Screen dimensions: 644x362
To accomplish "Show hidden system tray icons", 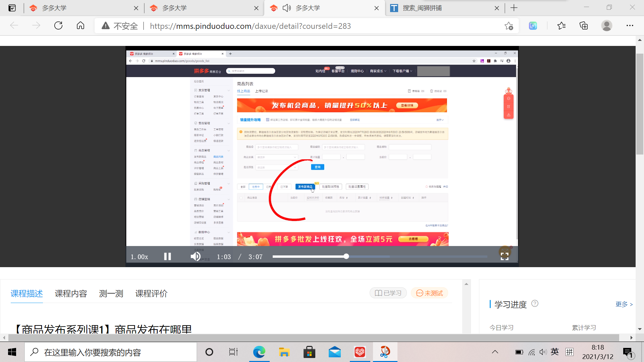I will pos(495,352).
